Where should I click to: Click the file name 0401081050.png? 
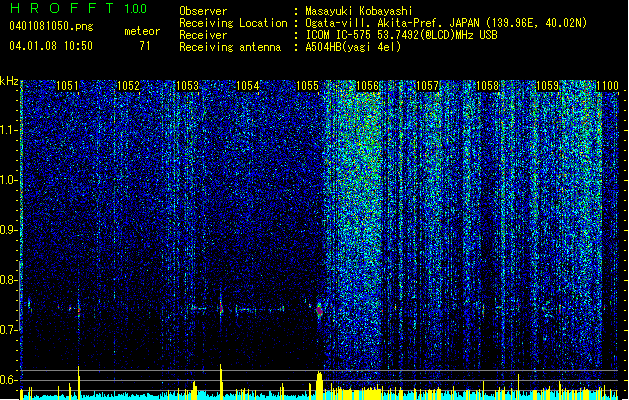(x=51, y=27)
